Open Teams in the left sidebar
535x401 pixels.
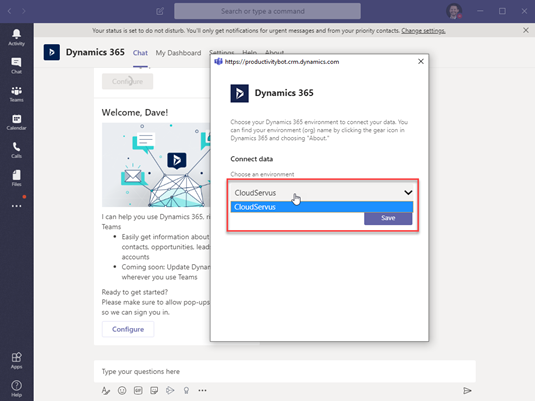(x=16, y=94)
